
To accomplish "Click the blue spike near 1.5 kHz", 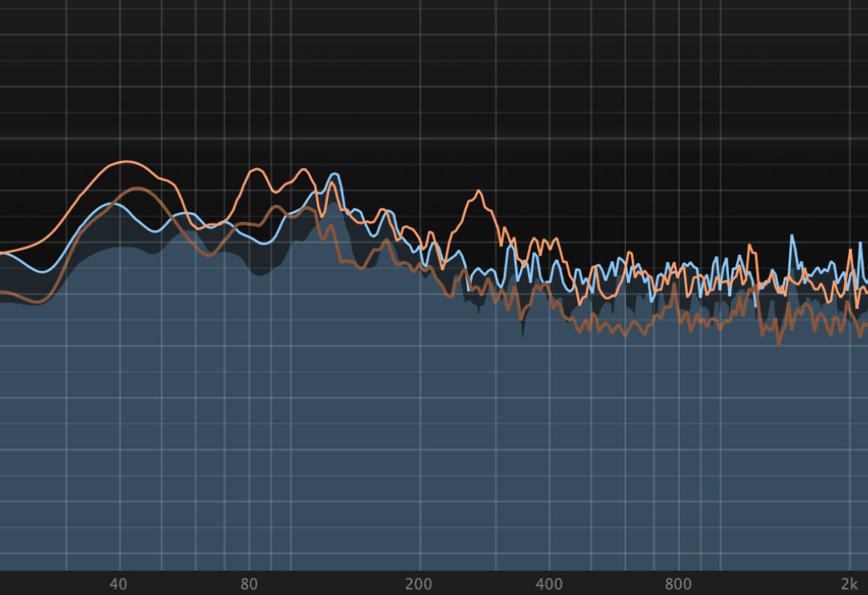I will point(792,236).
